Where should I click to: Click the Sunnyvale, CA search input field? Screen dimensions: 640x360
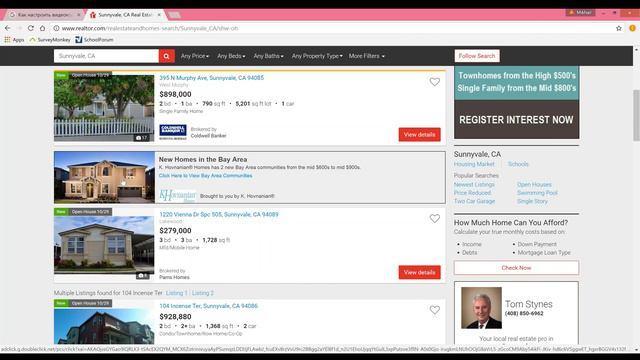click(106, 56)
